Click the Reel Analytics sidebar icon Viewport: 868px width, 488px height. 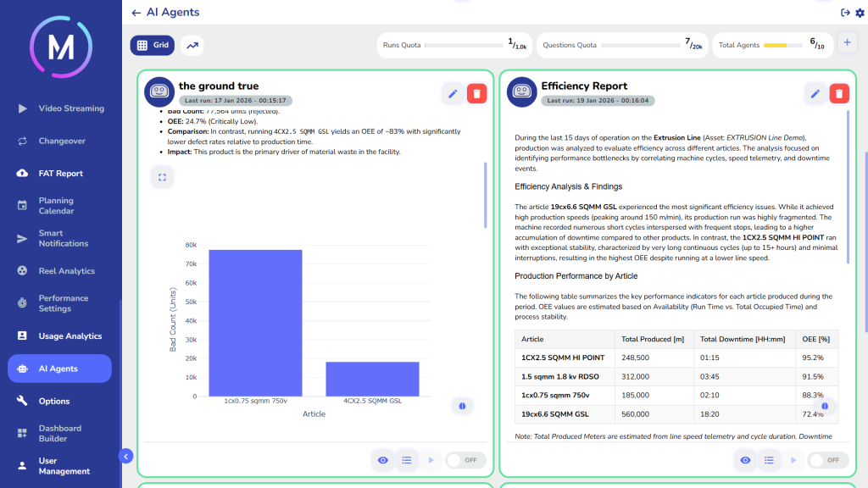click(22, 270)
